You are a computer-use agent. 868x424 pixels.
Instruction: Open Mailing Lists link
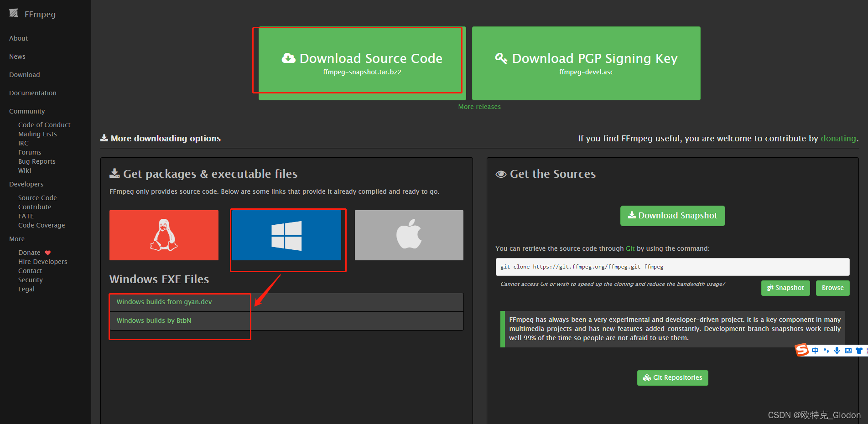37,134
